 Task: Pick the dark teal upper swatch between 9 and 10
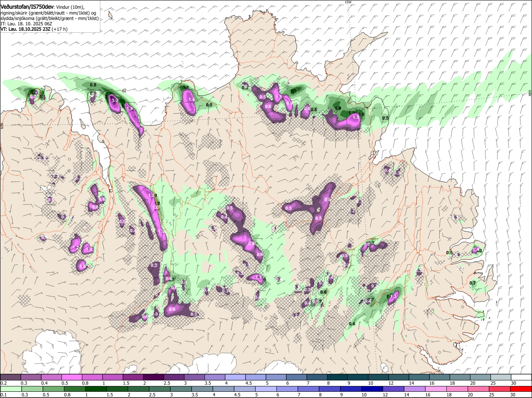click(x=357, y=377)
